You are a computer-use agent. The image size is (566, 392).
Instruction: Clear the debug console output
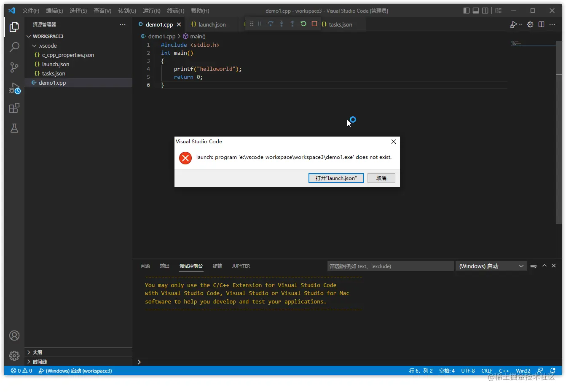tap(534, 266)
